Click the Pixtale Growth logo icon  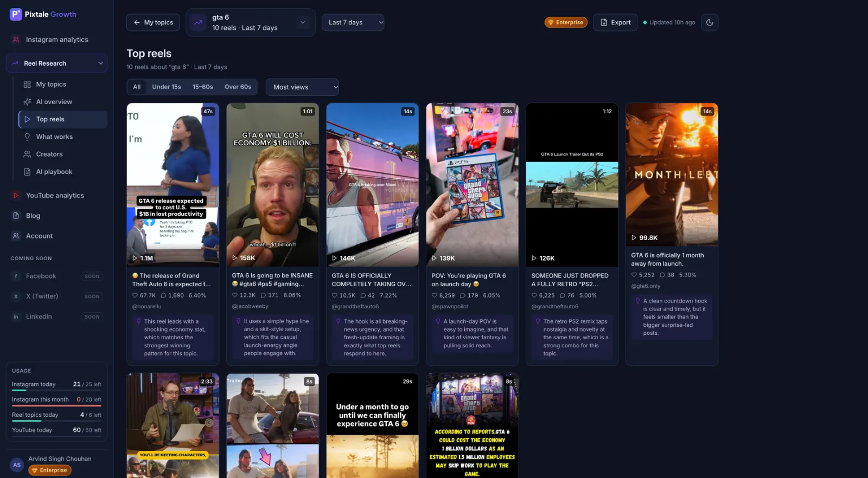coord(16,14)
